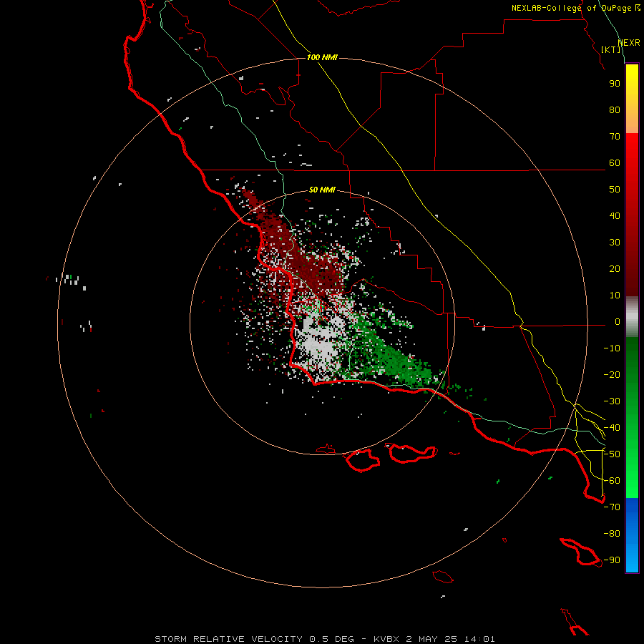Click the '-90' label on the velocity scale
Image resolution: width=644 pixels, height=644 pixels.
(x=612, y=560)
